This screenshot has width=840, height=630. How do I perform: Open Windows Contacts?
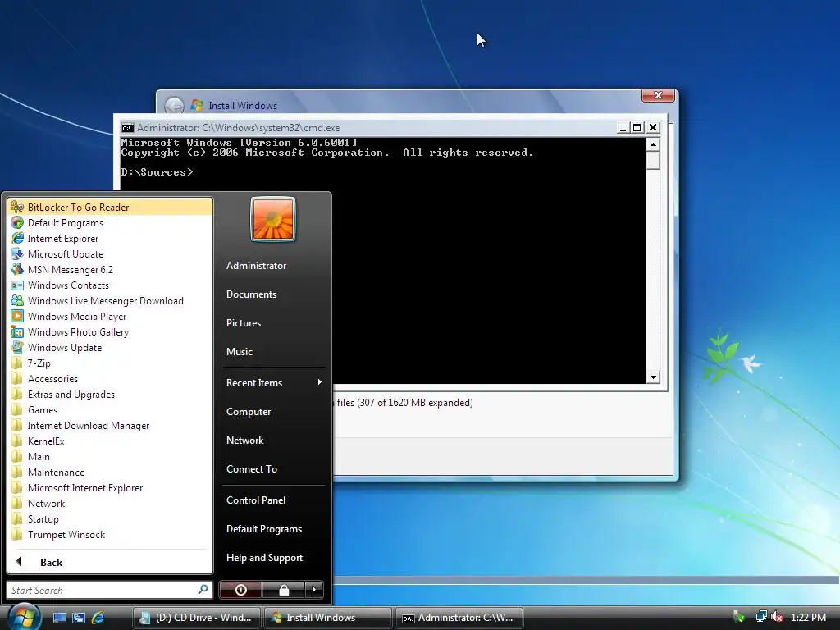[x=110, y=285]
